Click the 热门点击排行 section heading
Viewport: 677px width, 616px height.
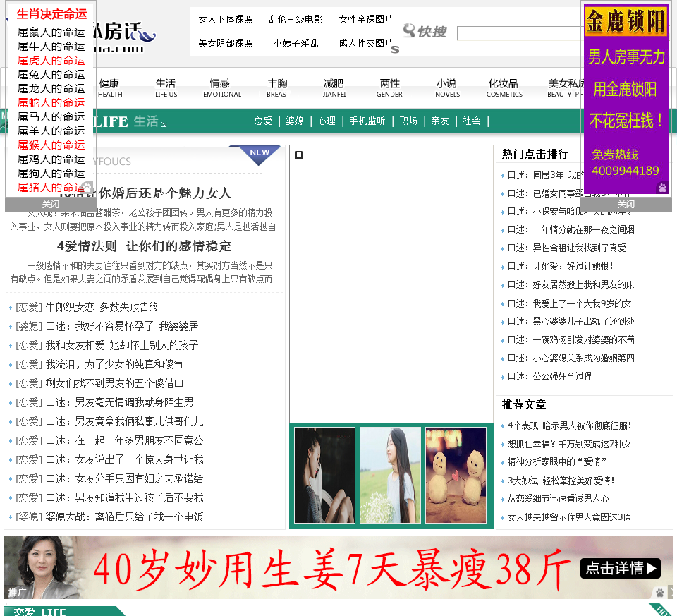click(535, 154)
